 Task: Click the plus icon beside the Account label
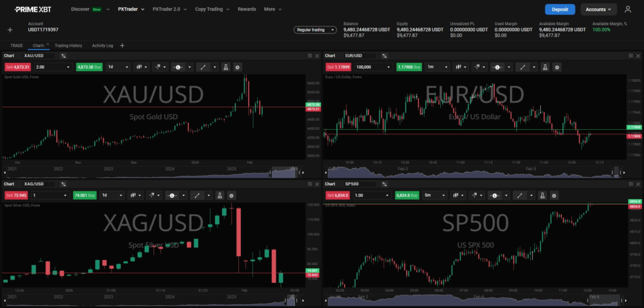click(10, 30)
